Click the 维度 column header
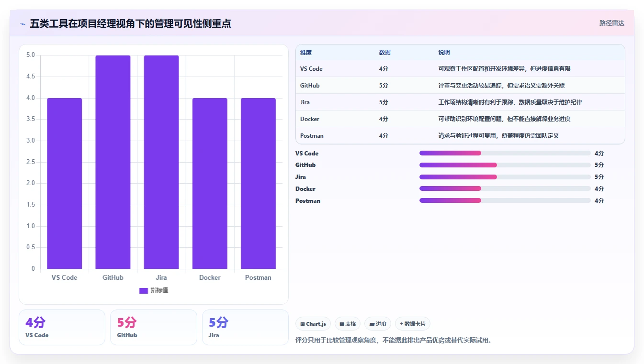 point(306,53)
